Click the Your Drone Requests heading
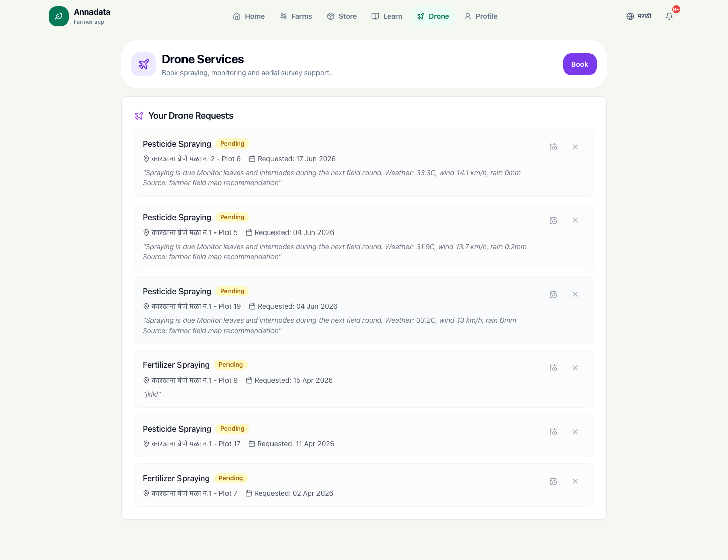This screenshot has height=560, width=728. (191, 116)
